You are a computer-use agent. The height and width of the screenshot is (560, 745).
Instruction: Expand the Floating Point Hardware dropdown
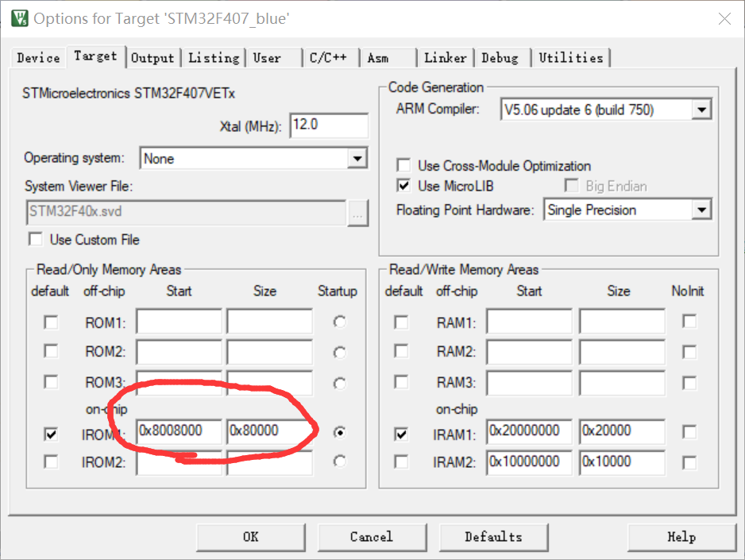[x=701, y=210]
